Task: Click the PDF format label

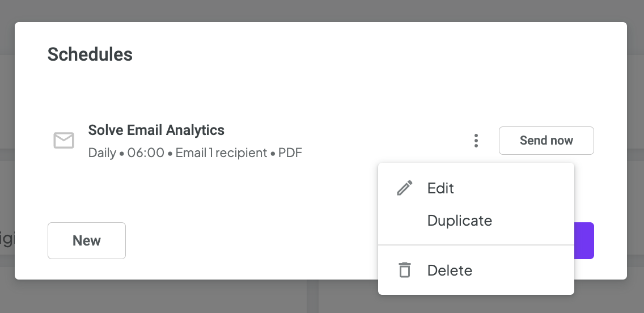Action: tap(290, 153)
